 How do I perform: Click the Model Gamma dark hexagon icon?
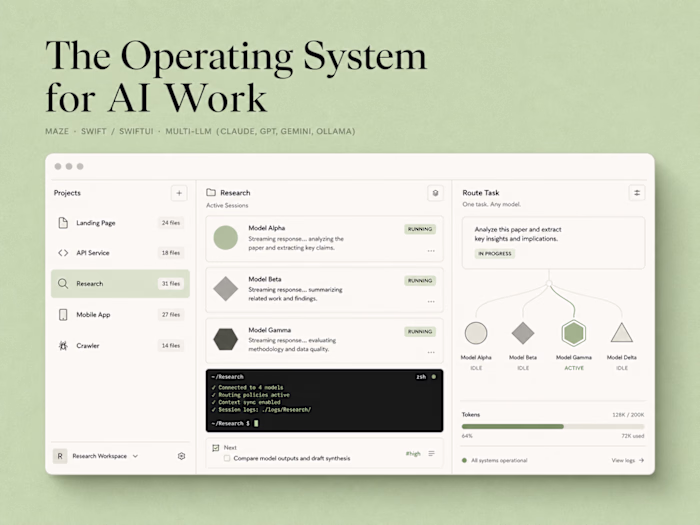coord(225,339)
